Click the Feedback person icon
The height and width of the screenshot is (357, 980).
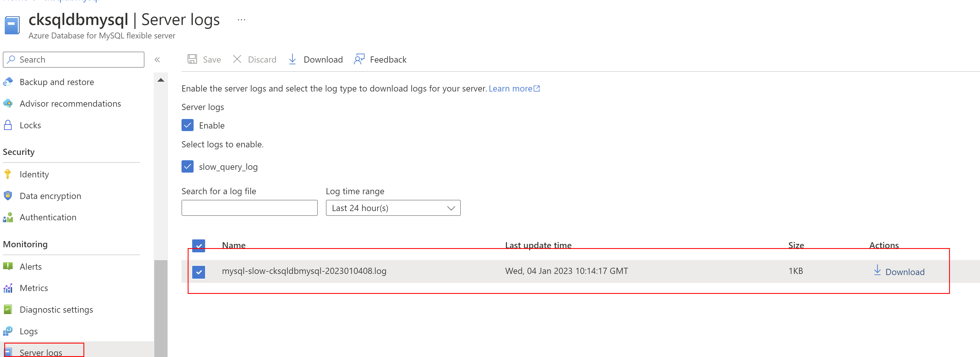(359, 59)
